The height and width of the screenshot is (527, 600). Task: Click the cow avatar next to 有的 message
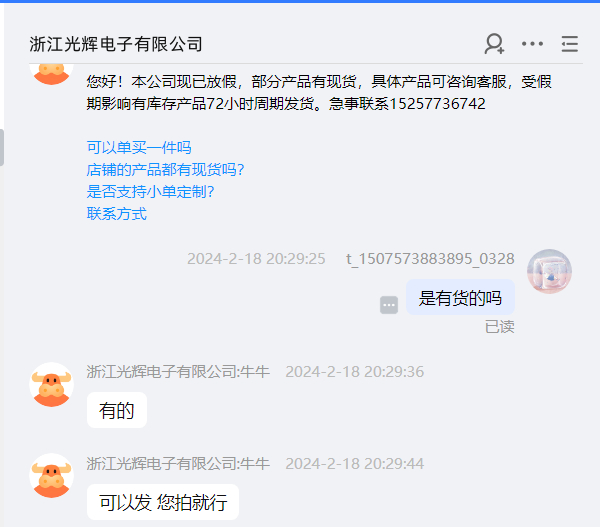tap(52, 385)
